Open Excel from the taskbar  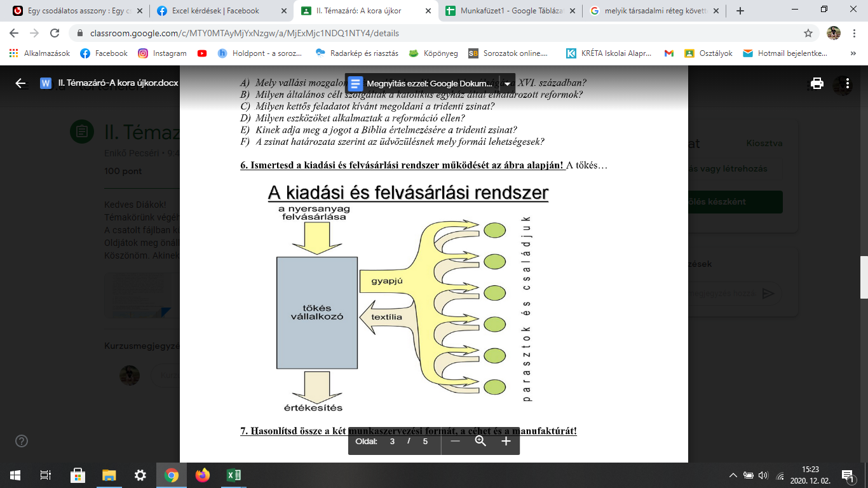point(234,475)
